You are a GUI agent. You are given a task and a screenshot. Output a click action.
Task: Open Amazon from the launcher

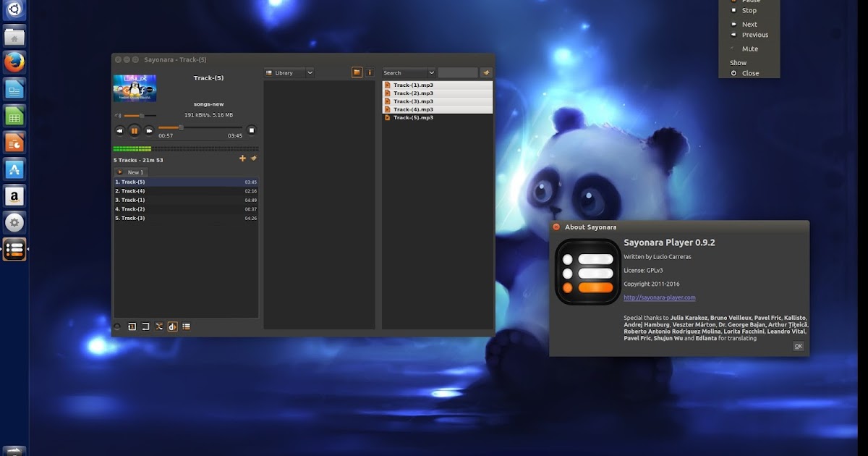coord(14,196)
